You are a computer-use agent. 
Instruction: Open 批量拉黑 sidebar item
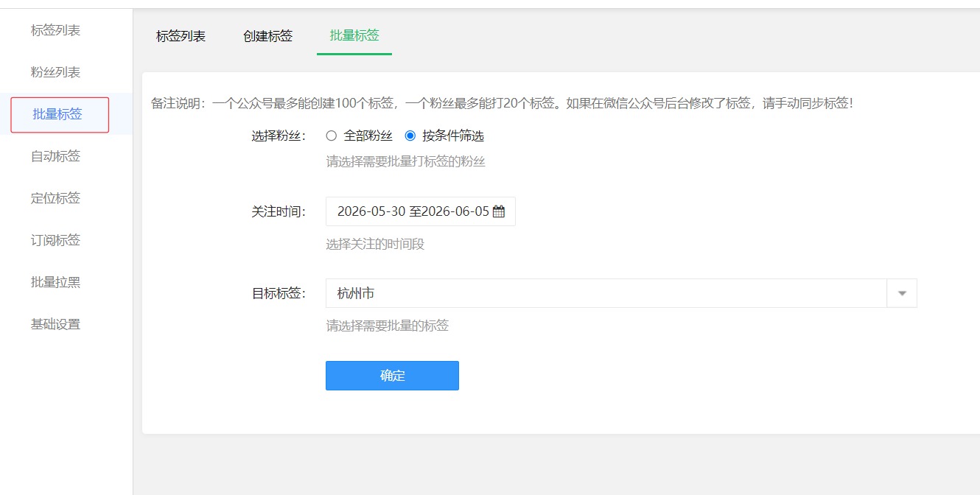point(55,282)
